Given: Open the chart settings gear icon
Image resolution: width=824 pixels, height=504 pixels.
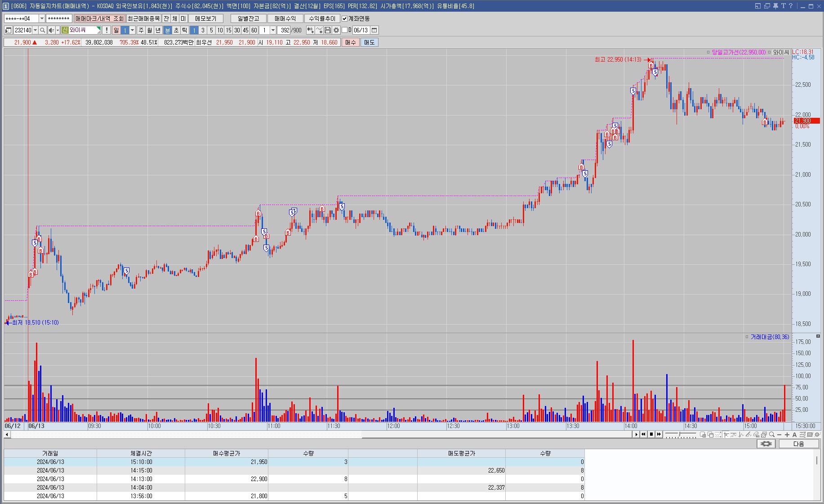Looking at the screenshot, I should pyautogui.click(x=336, y=30).
